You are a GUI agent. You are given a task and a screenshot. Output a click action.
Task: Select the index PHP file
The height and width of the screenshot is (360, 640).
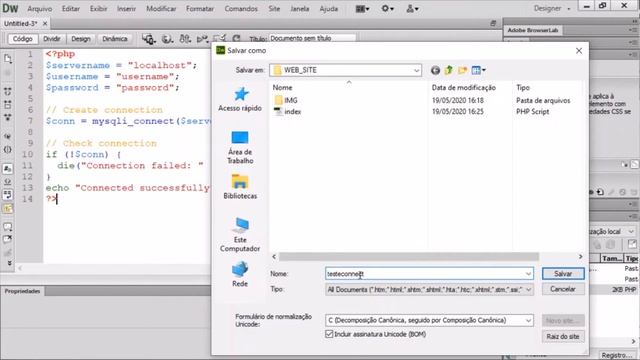(287, 111)
